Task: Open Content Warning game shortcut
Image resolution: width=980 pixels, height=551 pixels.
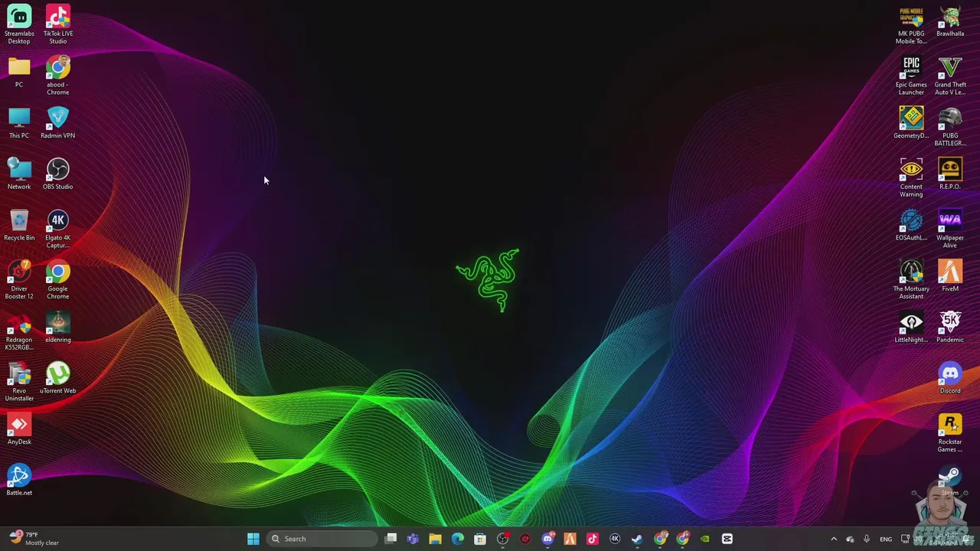Action: (x=911, y=178)
